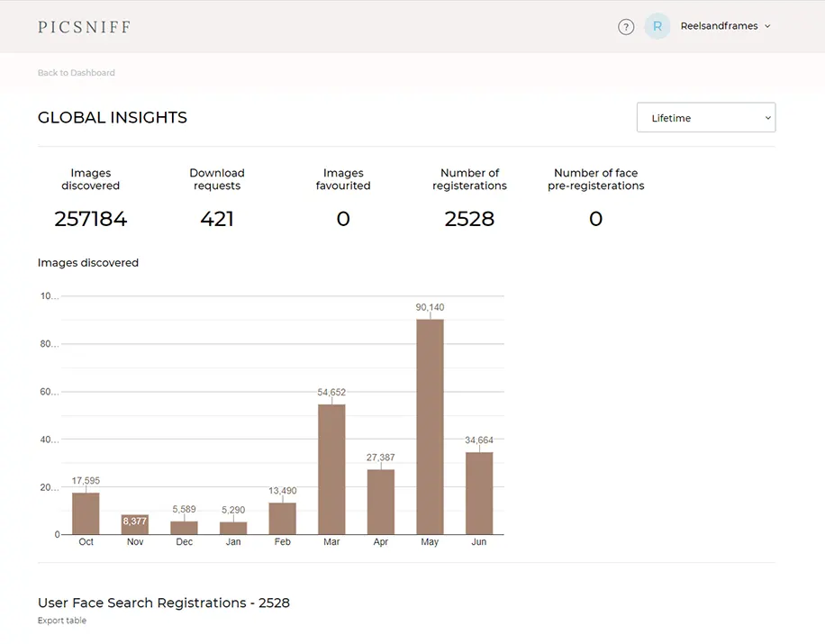Go back via Back to Dashboard link

coord(77,73)
